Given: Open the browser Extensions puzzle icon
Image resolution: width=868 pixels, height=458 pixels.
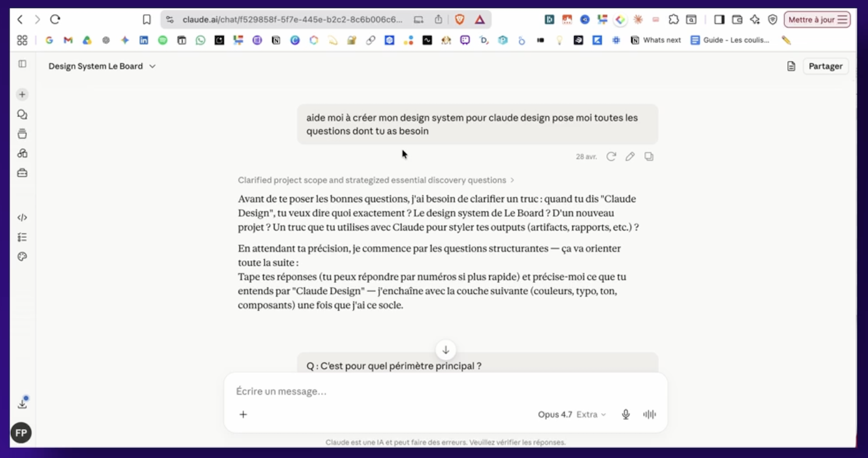Looking at the screenshot, I should click(x=674, y=19).
